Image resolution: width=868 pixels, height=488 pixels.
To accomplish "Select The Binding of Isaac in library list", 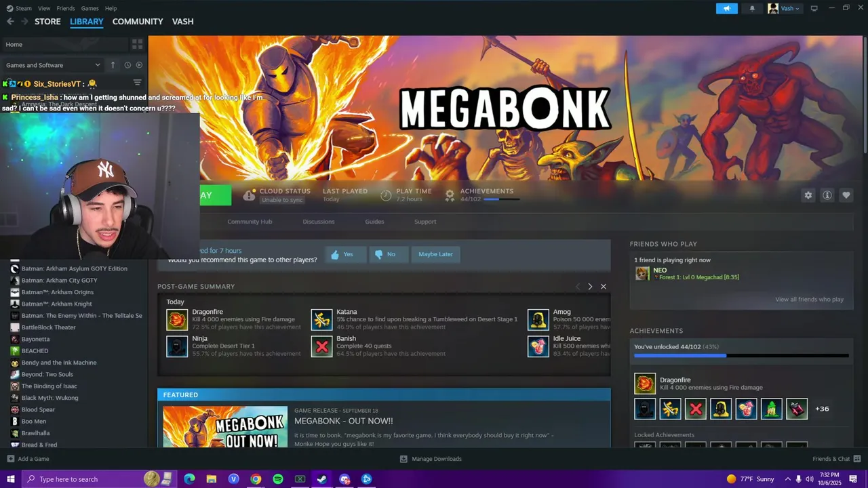I will [x=49, y=386].
